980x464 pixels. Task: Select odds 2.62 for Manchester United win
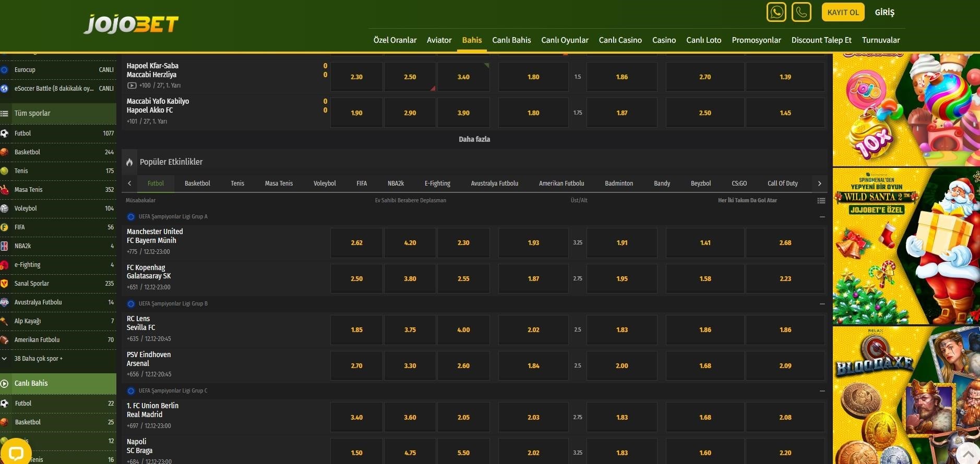point(356,243)
